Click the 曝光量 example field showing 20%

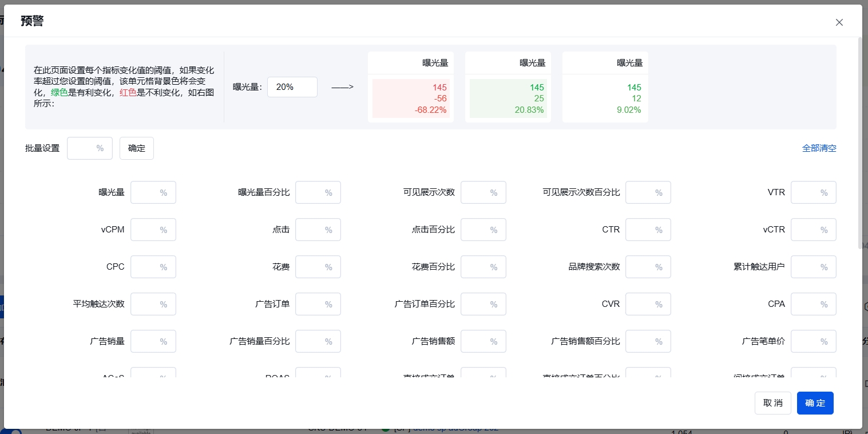click(x=292, y=87)
